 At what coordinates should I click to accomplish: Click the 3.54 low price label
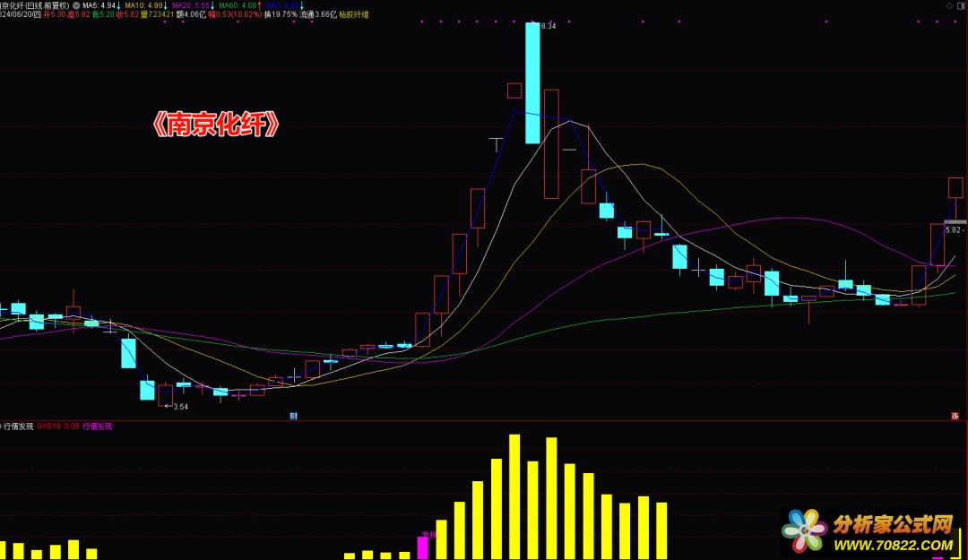(x=180, y=406)
